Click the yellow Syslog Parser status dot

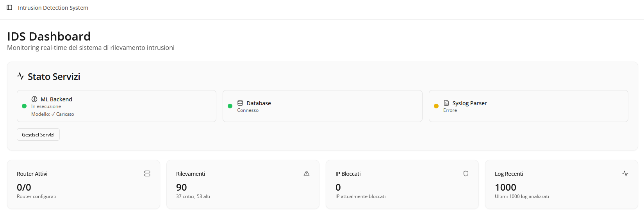[x=436, y=106]
